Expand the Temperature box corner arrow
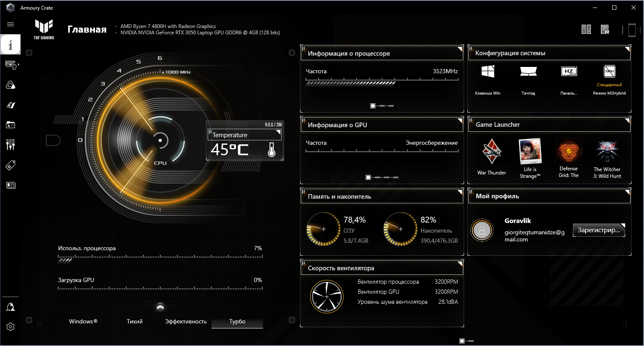Screen dimensions: 644x346 click(278, 132)
